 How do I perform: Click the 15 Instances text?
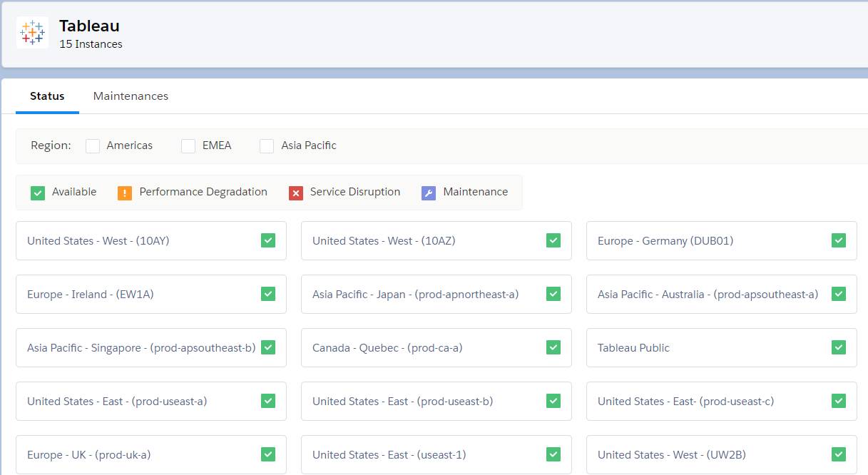point(91,44)
